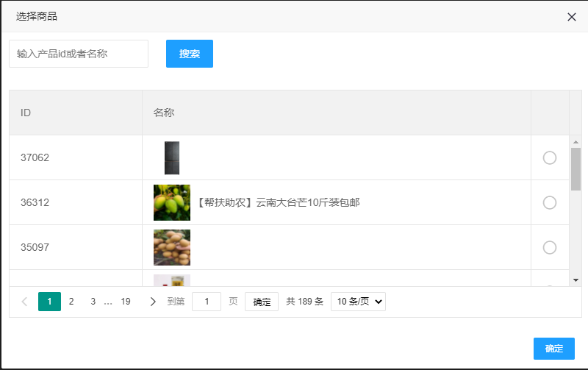Go to next page arrow
Image resolution: width=588 pixels, height=370 pixels.
pyautogui.click(x=153, y=302)
